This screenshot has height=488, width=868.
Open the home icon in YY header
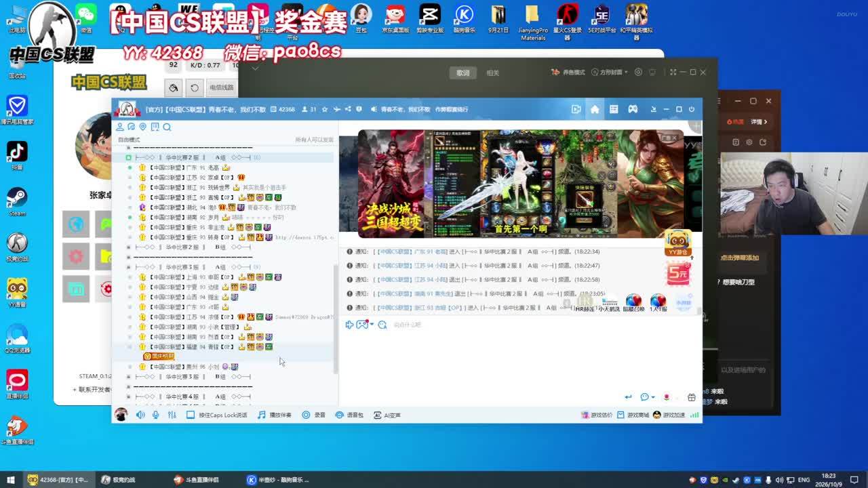click(595, 109)
